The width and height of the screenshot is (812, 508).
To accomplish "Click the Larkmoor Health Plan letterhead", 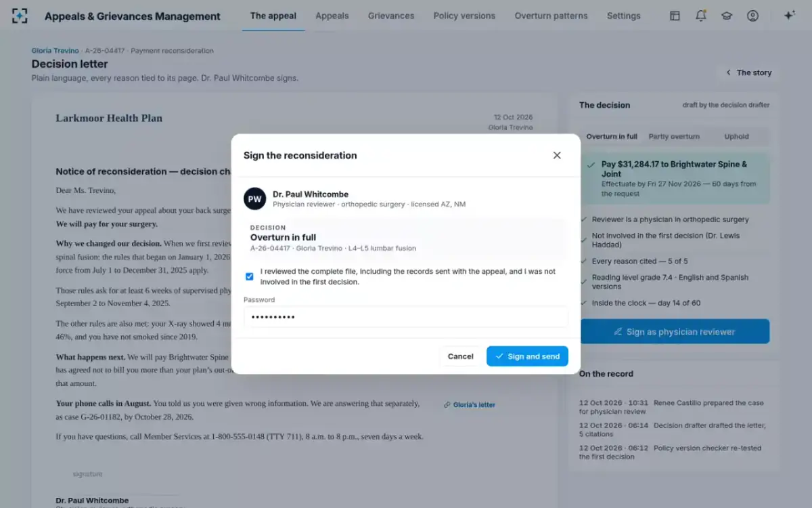I will click(x=109, y=118).
